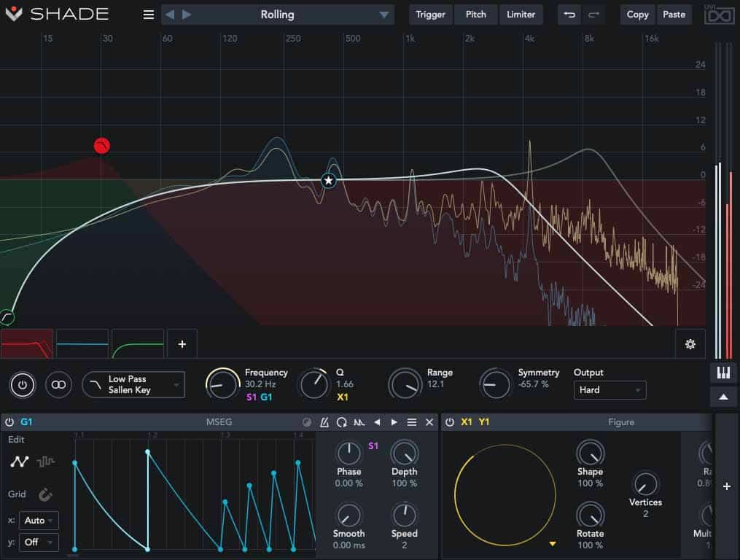This screenshot has height=560, width=740.
Task: Click the up arrow collapse button
Action: 723,397
